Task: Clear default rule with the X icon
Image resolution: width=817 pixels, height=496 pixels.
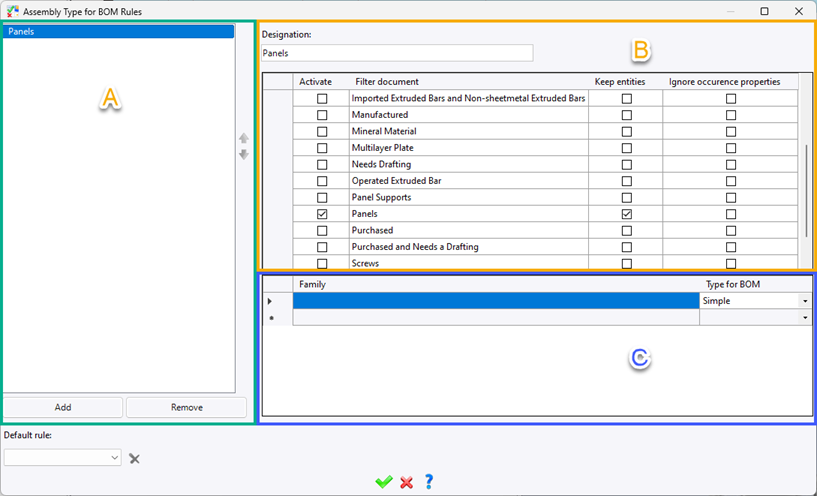Action: 135,458
